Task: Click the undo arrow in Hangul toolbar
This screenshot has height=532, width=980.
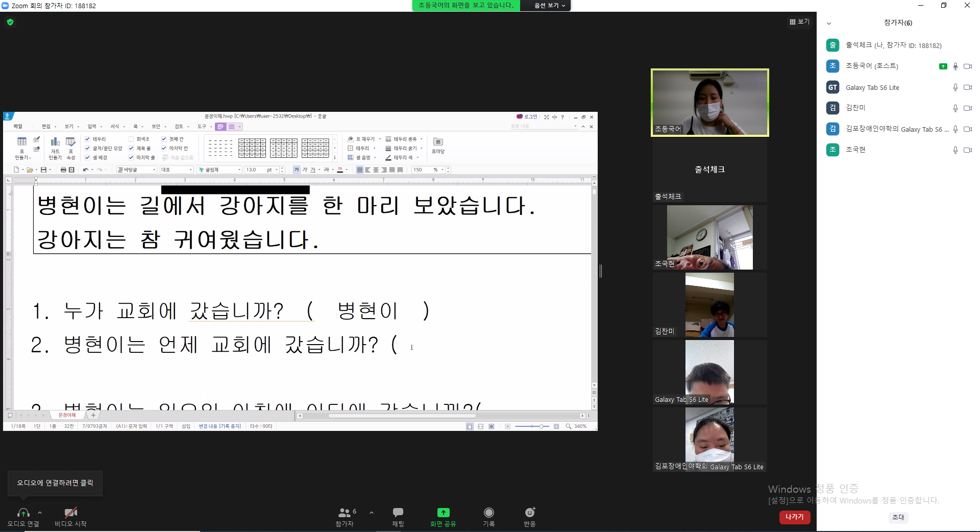Action: point(85,170)
